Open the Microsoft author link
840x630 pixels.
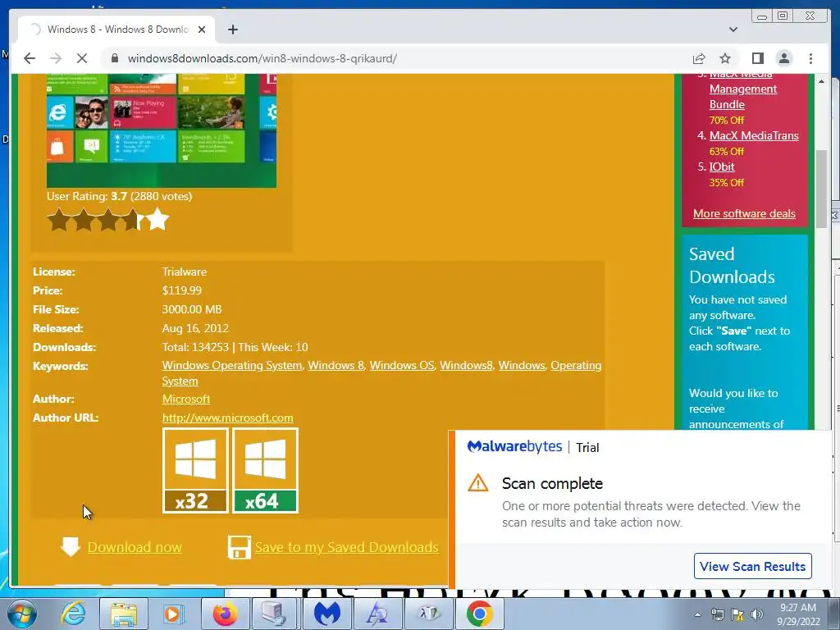(186, 399)
